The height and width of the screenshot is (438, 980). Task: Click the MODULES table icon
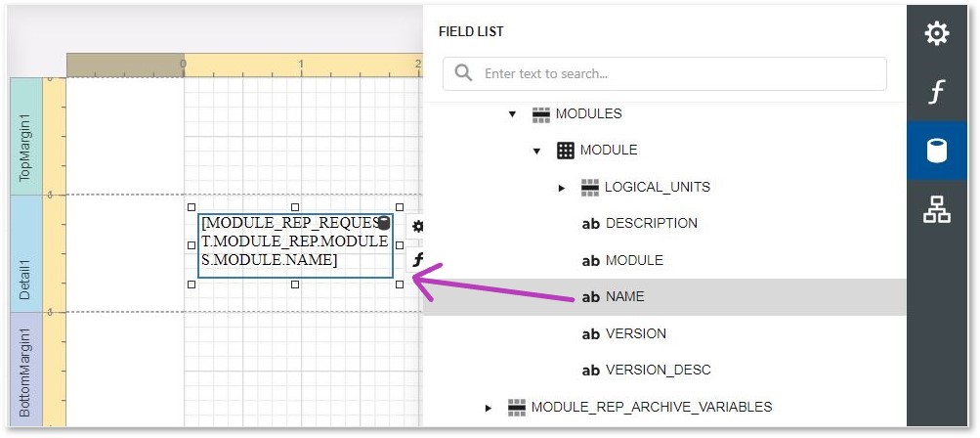540,113
